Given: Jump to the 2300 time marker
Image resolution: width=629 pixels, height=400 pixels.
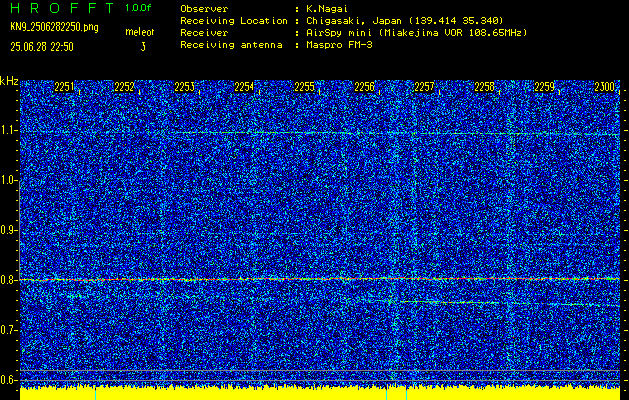Looking at the screenshot, I should pyautogui.click(x=604, y=87).
